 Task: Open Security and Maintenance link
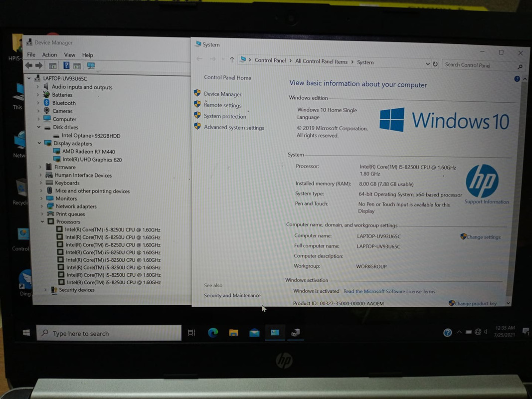(x=232, y=296)
